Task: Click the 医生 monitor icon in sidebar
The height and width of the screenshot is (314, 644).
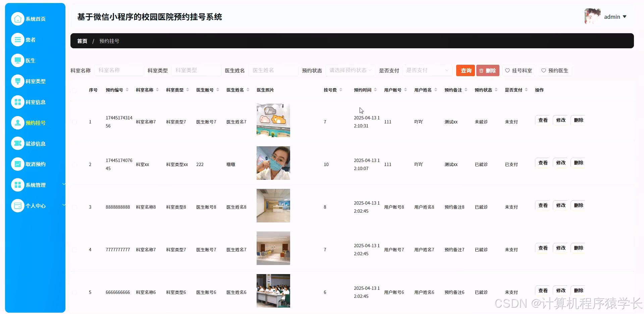Action: pyautogui.click(x=18, y=60)
